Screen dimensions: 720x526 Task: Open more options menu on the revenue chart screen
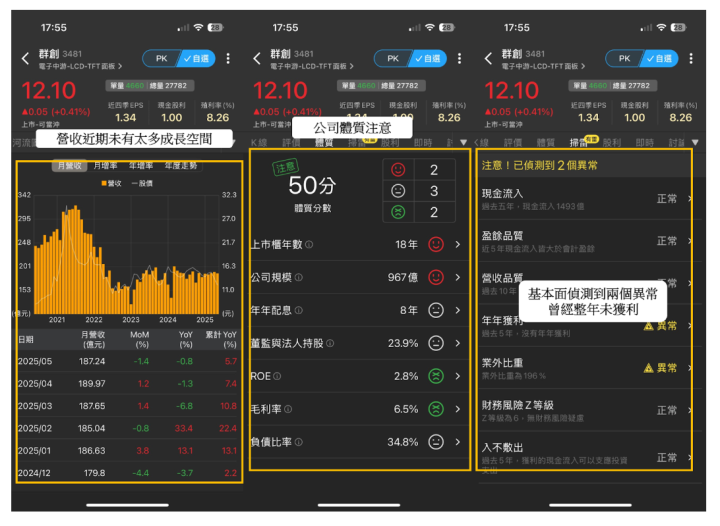tap(228, 58)
